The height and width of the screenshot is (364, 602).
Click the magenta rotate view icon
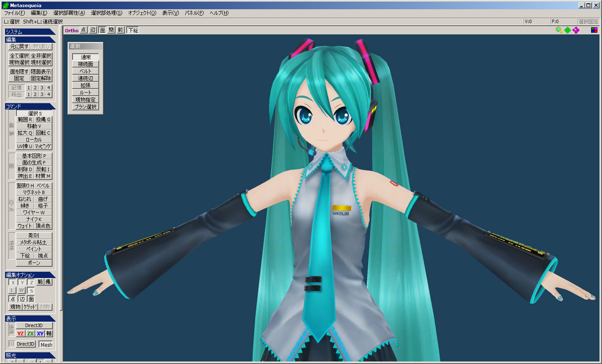coord(576,30)
